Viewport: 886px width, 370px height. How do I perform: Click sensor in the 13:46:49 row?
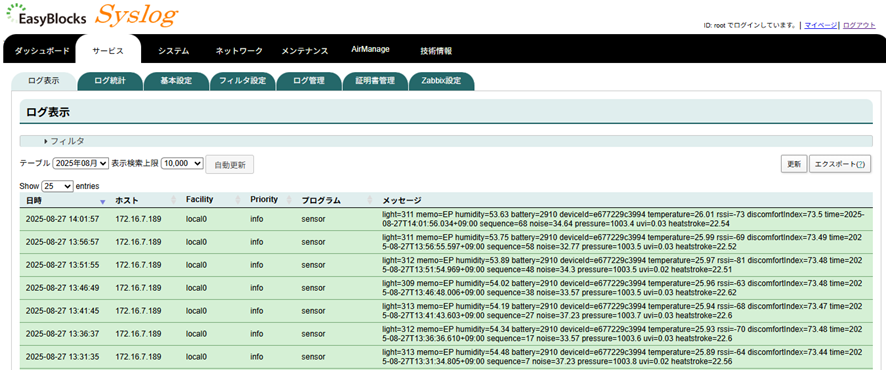tap(314, 288)
